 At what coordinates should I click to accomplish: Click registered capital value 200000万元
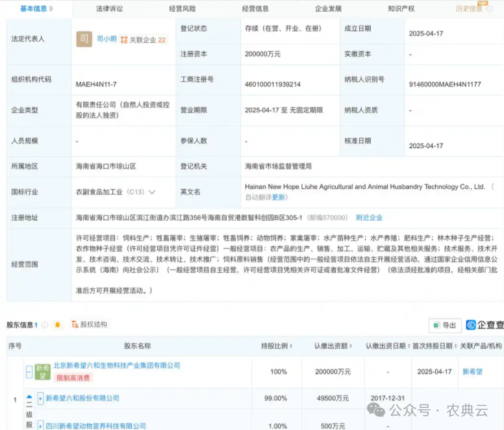coord(262,54)
